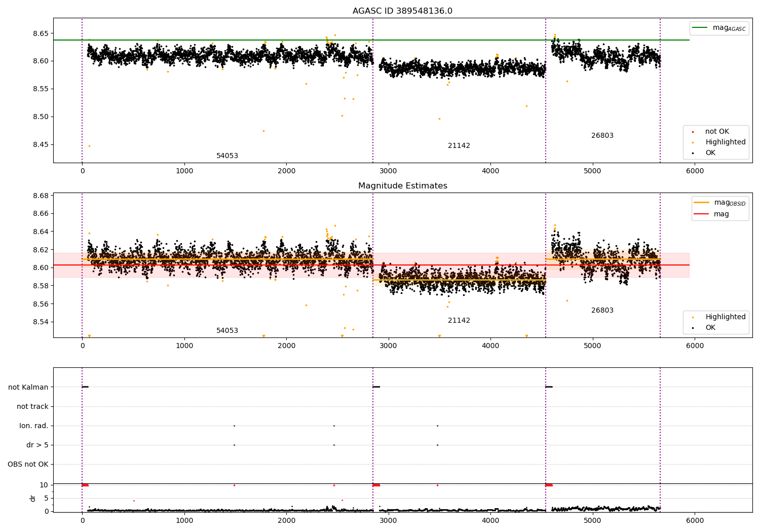This screenshot has height=532, width=760.
Task: Click x-tick '3000' under the bottom plot
Action: (x=389, y=521)
